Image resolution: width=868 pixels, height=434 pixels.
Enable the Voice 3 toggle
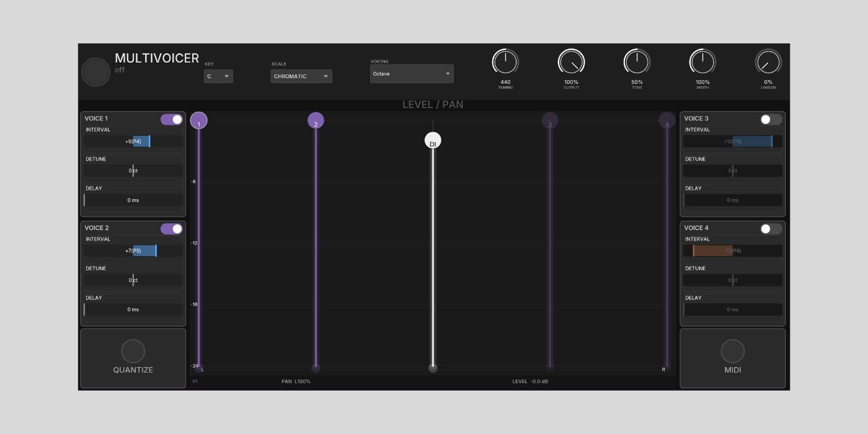pos(771,120)
